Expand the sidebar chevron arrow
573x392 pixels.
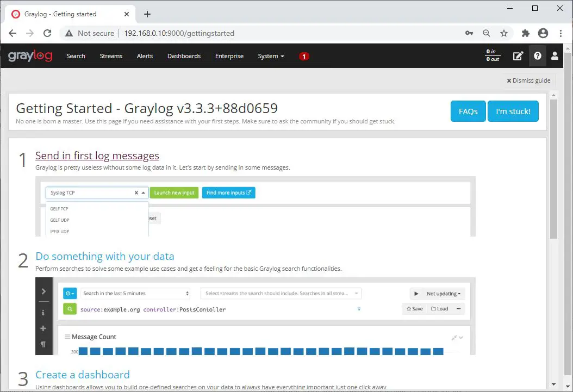coord(43,291)
